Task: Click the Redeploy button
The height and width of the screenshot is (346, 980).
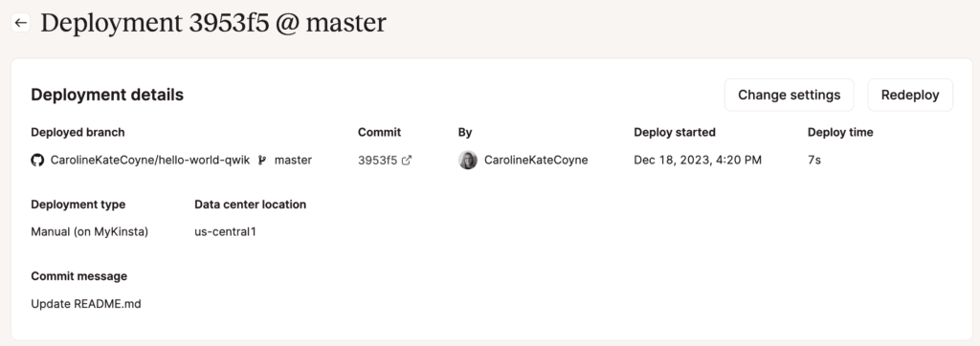Action: (910, 95)
